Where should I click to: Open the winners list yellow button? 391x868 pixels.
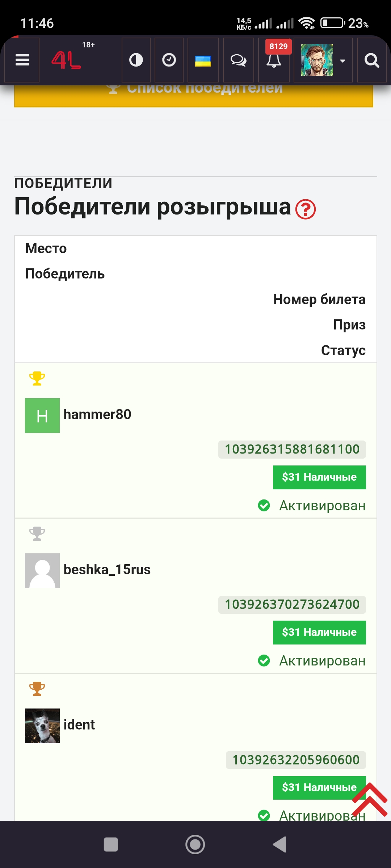pos(194,96)
